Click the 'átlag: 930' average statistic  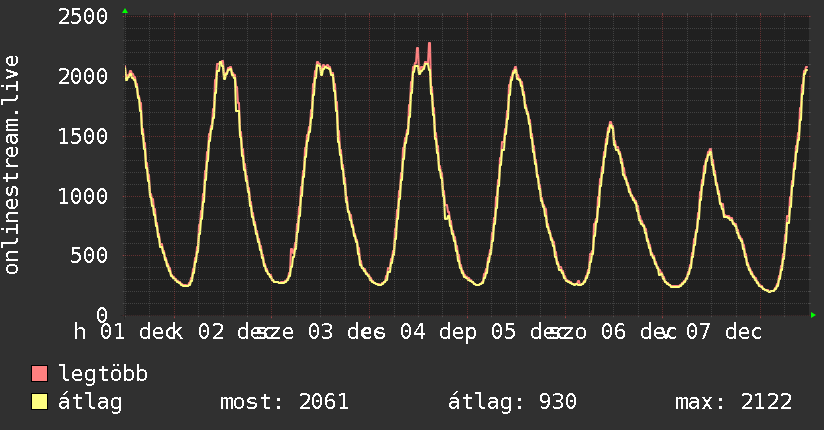[511, 402]
